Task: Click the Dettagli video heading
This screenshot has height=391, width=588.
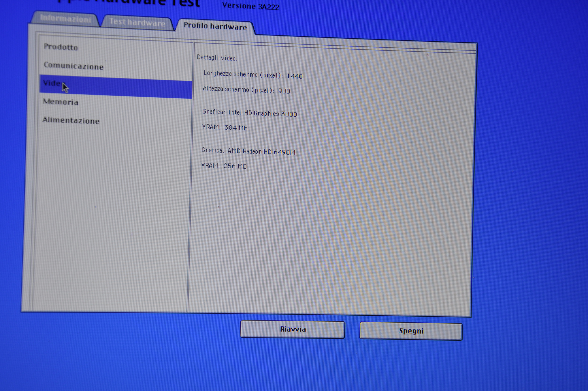Action: click(217, 58)
